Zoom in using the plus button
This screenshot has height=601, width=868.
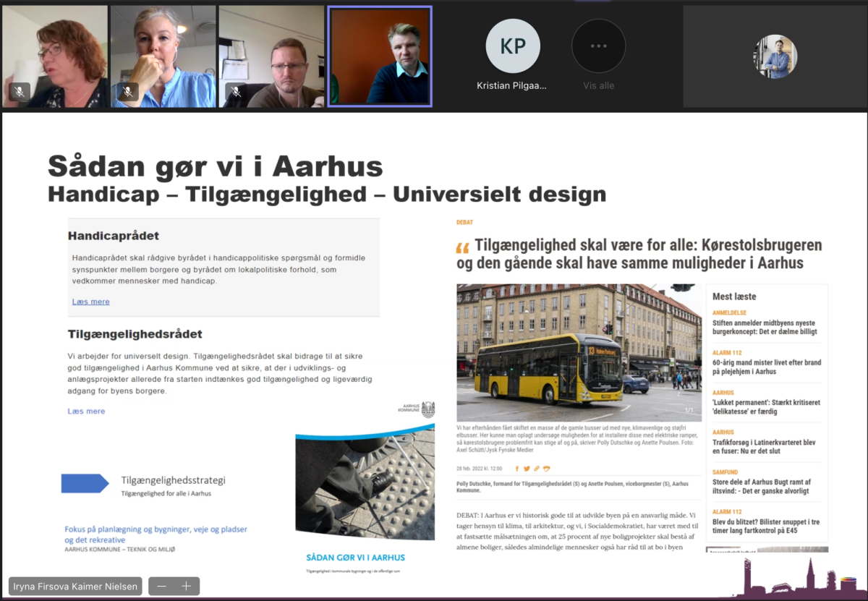coord(186,586)
